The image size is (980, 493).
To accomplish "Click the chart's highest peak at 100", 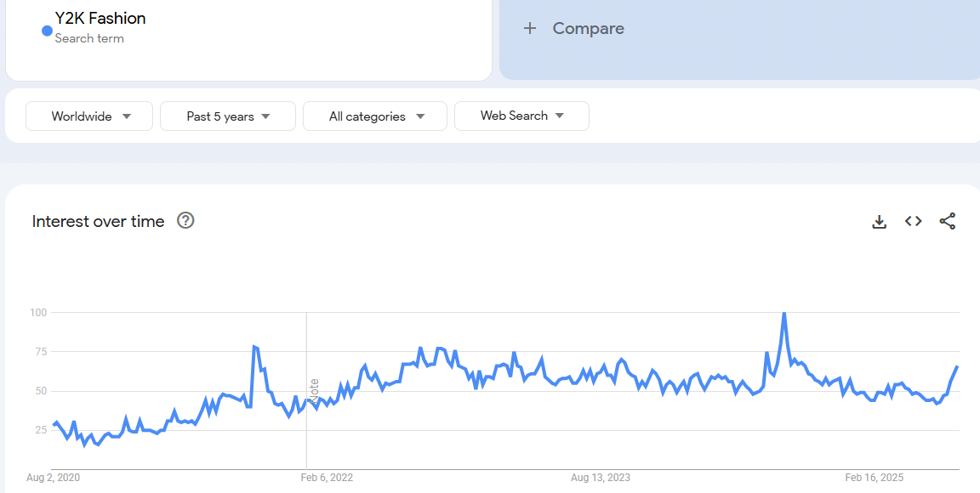I will click(783, 314).
